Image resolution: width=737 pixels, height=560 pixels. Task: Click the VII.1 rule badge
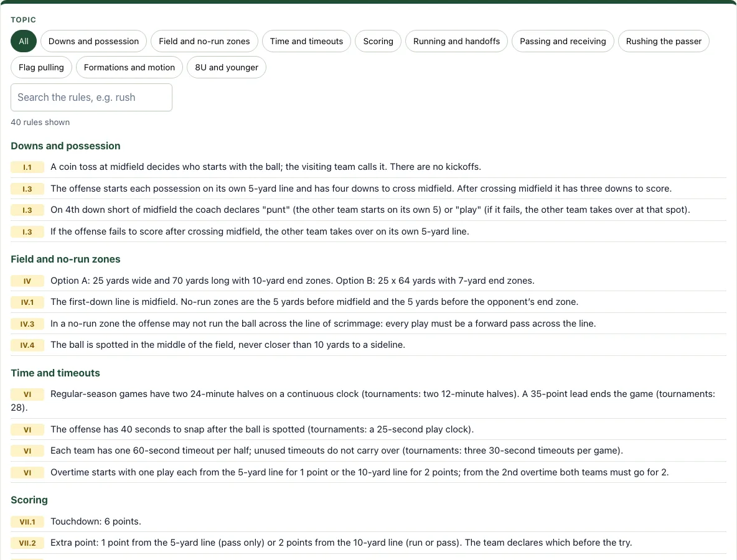point(27,522)
